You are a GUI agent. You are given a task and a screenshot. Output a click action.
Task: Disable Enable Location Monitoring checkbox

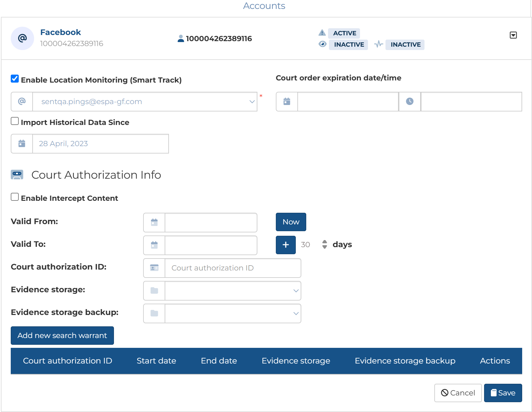tap(15, 79)
